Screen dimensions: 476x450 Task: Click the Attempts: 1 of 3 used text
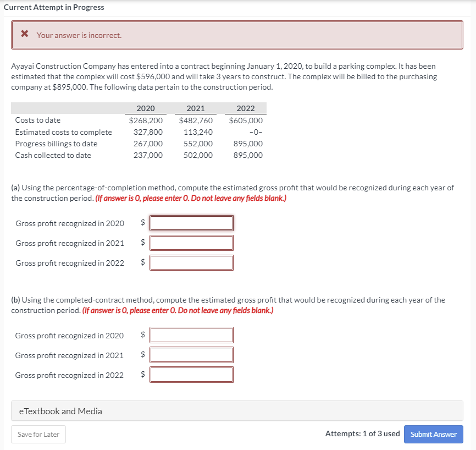point(363,433)
